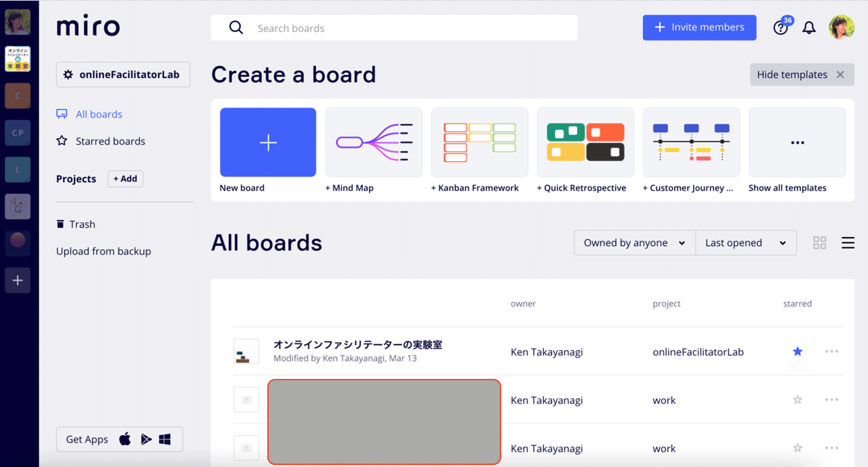Get the Apple app via Apple icon

tap(125, 439)
